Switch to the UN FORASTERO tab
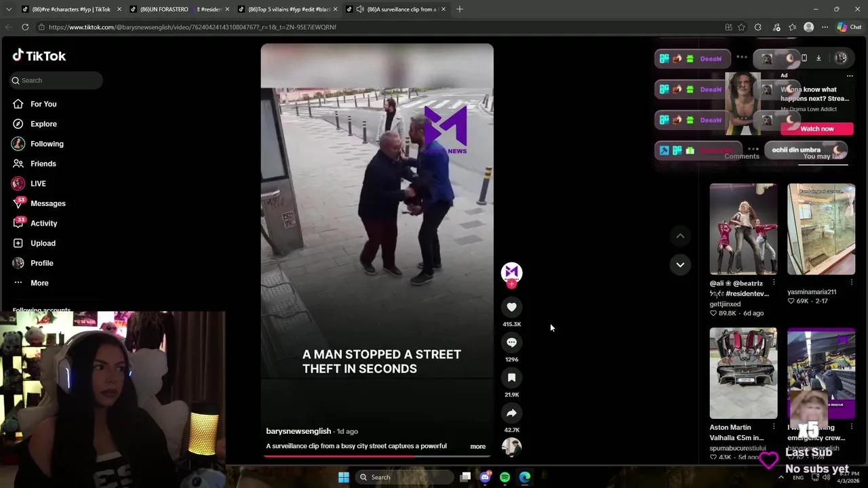 tap(180, 9)
